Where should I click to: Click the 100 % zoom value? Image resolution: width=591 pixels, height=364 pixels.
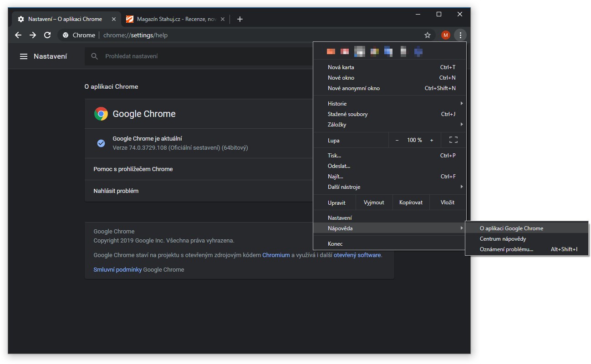[414, 140]
